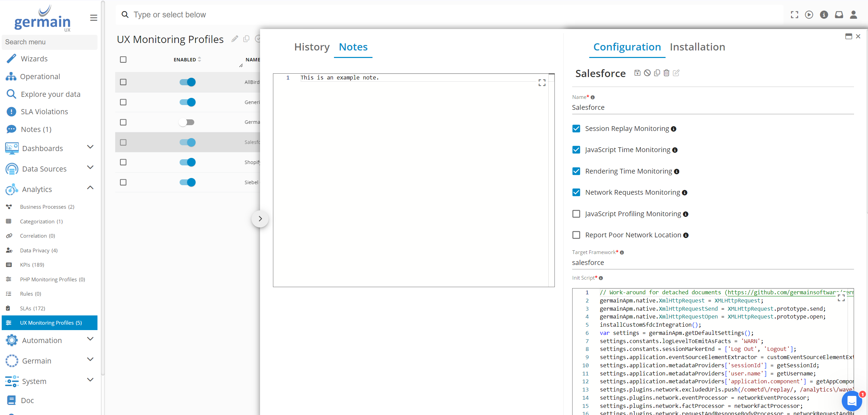
Task: Expand the Automation menu section
Action: (x=90, y=339)
